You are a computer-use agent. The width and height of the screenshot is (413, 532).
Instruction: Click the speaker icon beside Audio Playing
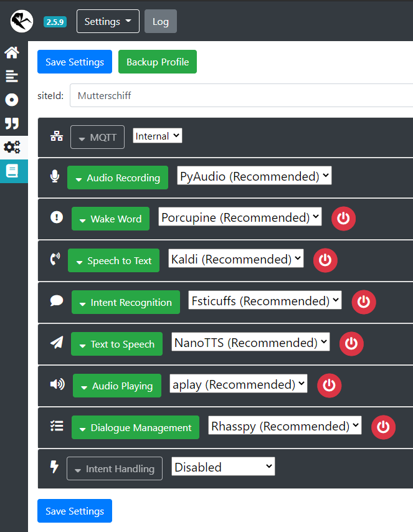[x=57, y=384]
